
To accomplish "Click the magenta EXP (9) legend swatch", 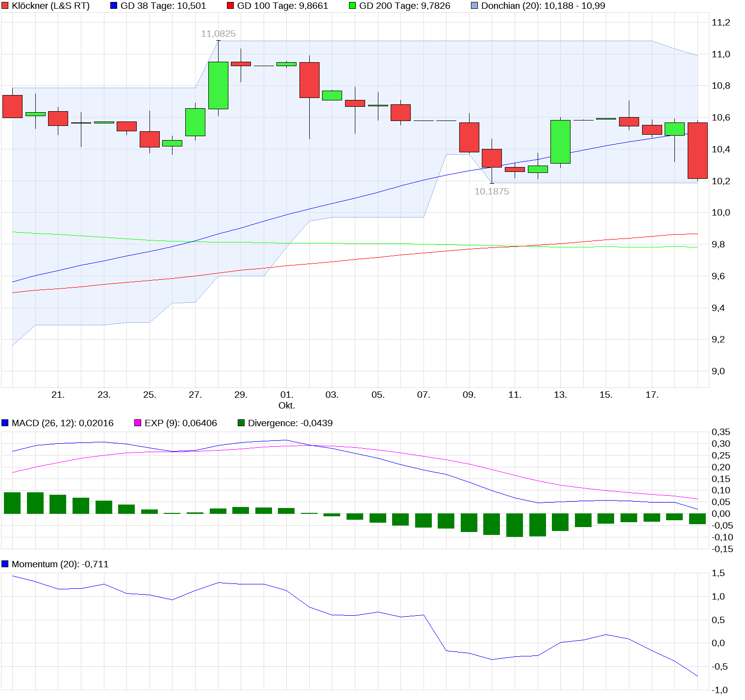I will click(138, 423).
